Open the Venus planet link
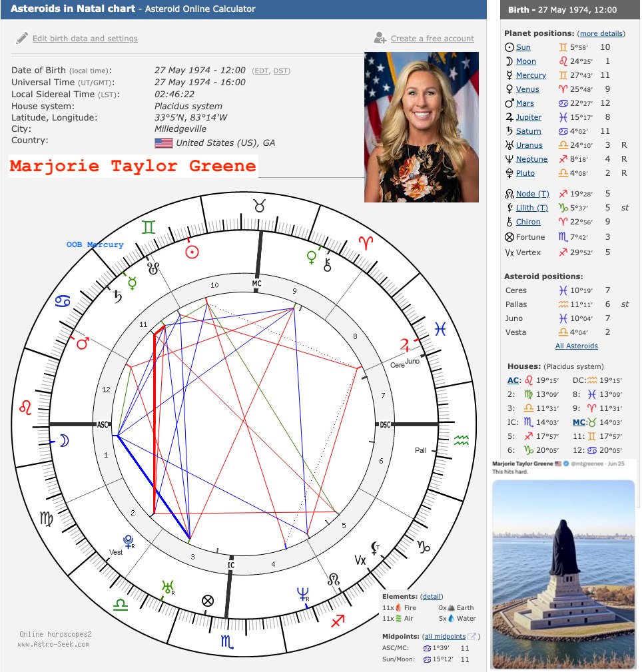 point(527,89)
